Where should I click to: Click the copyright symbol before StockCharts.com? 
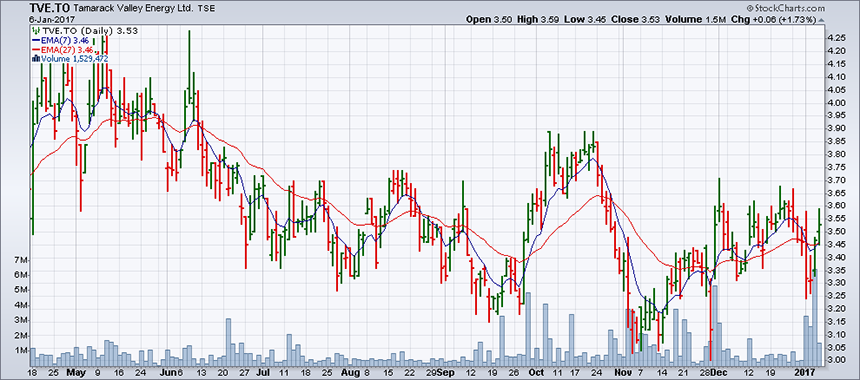[x=750, y=9]
